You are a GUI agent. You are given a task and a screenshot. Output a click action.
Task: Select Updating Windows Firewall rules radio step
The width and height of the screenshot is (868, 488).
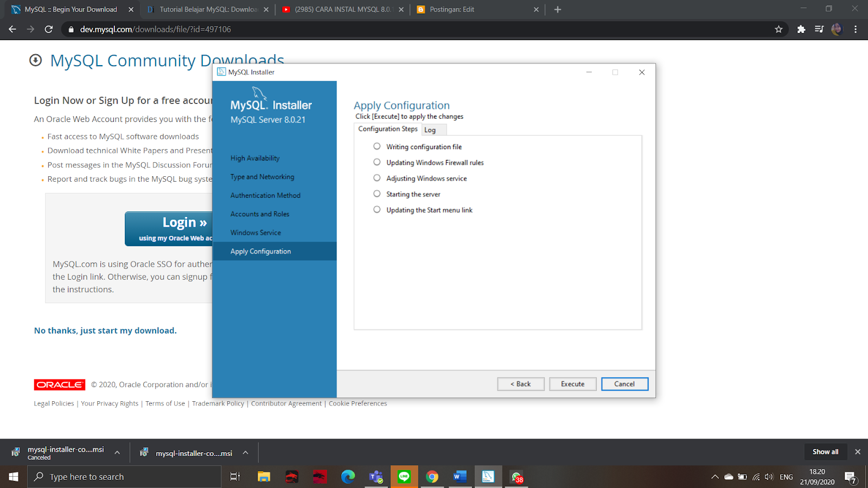point(377,162)
